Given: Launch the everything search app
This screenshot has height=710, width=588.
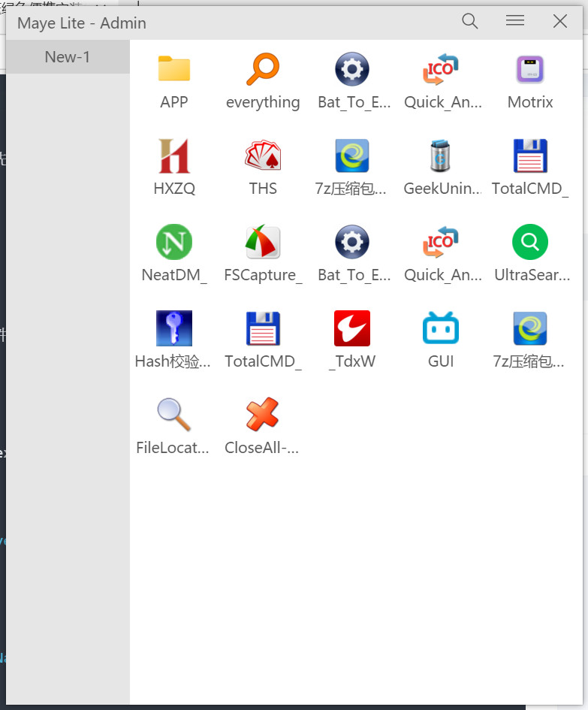Looking at the screenshot, I should [x=263, y=69].
